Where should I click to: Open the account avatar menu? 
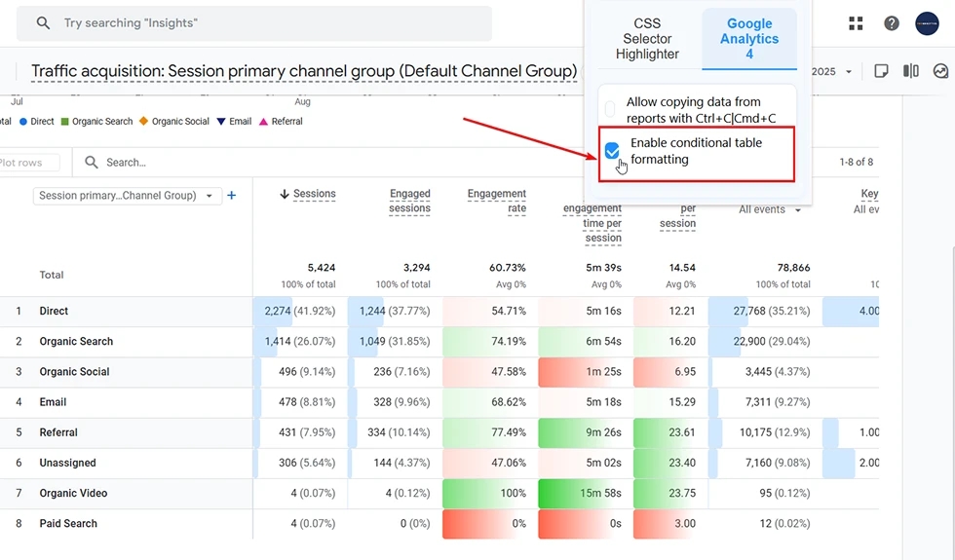coord(927,23)
